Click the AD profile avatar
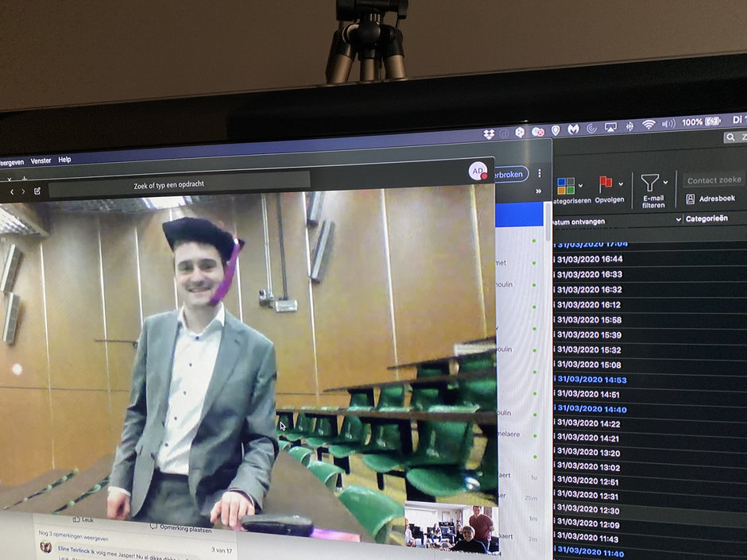Viewport: 747px width, 560px height. pos(478,171)
